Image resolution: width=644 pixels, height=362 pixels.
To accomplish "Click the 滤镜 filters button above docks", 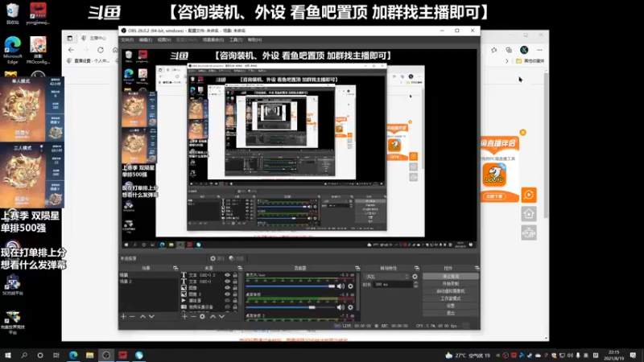I will click(x=237, y=258).
